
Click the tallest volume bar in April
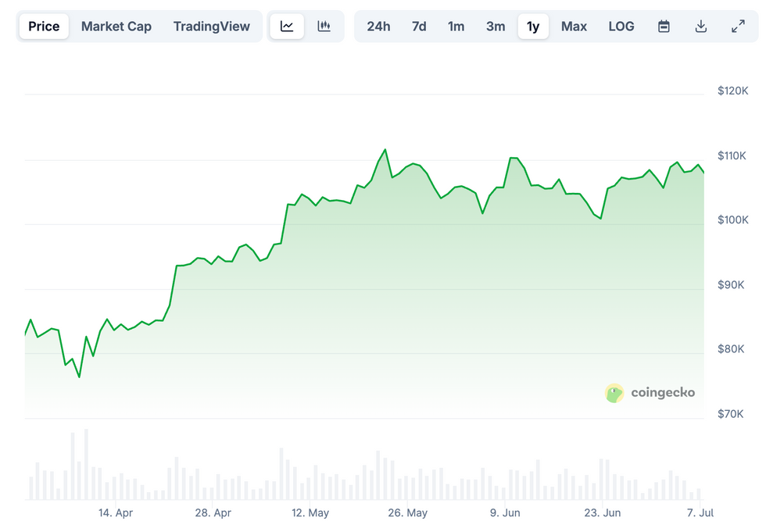[86, 464]
